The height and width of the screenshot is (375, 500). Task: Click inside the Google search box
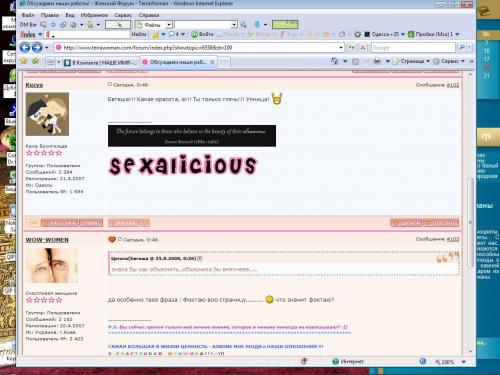pyautogui.click(x=413, y=48)
